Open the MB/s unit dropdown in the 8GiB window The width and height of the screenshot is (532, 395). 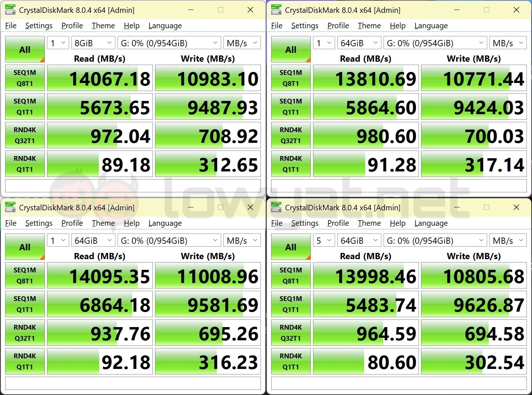coord(242,43)
